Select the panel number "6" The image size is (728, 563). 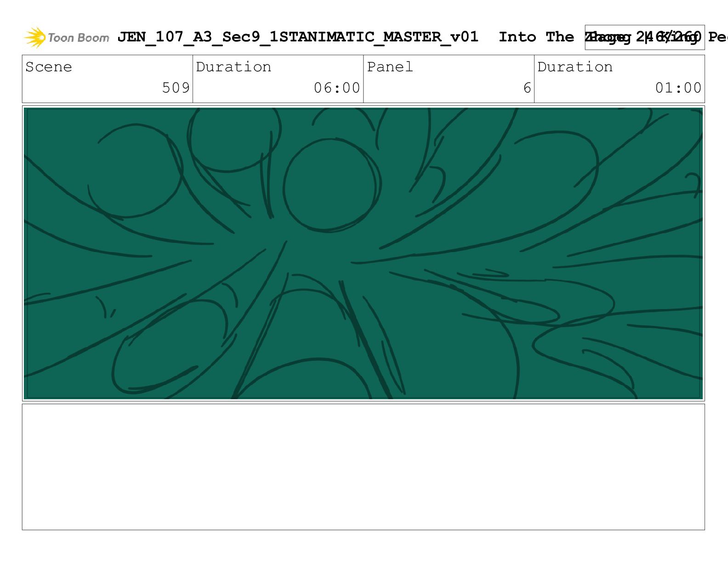point(527,88)
